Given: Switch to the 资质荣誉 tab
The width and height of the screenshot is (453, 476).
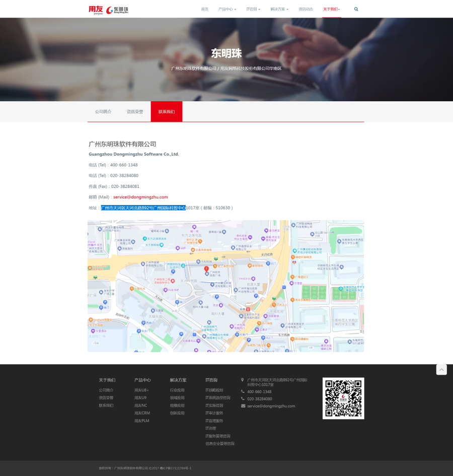Looking at the screenshot, I should pos(135,112).
